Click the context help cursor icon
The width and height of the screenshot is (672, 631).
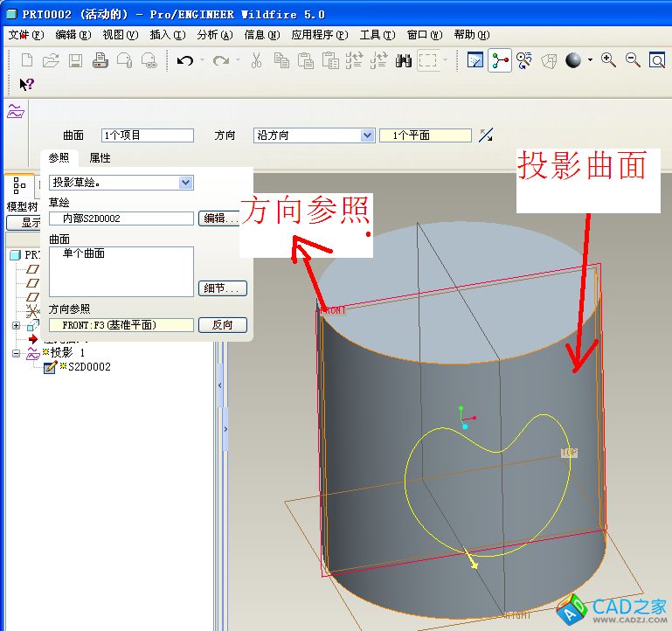(26, 84)
